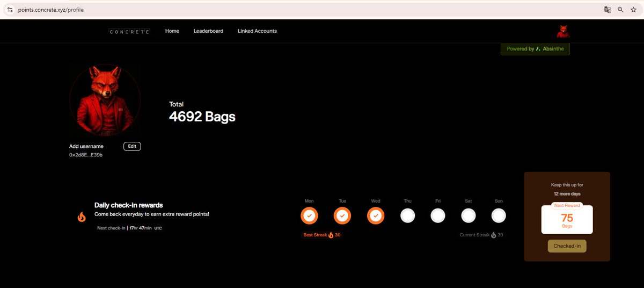Screen dimensions: 644x288
Task: Click the Best Streak flame icon
Action: click(331, 235)
